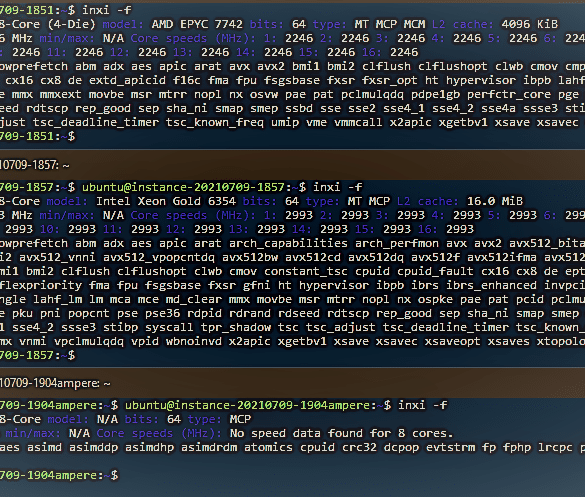Image resolution: width=585 pixels, height=497 pixels.
Task: Click the 'asimdrdm' flag in ampere terminal
Action: click(x=209, y=447)
